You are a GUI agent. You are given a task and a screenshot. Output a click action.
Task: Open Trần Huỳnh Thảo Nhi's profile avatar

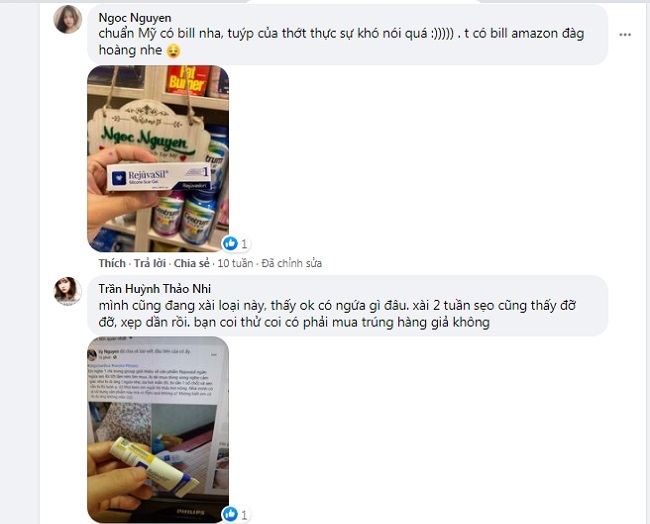(x=68, y=291)
